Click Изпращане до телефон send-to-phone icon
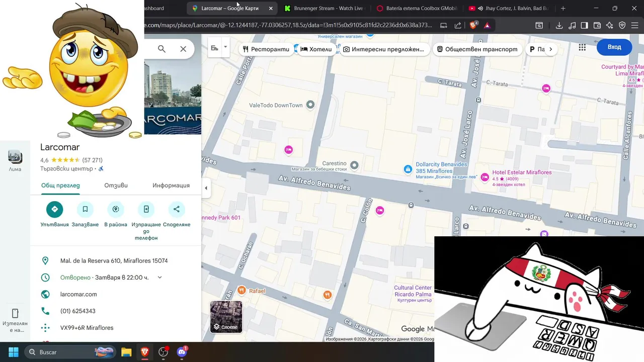This screenshot has width=644, height=362. pyautogui.click(x=146, y=209)
